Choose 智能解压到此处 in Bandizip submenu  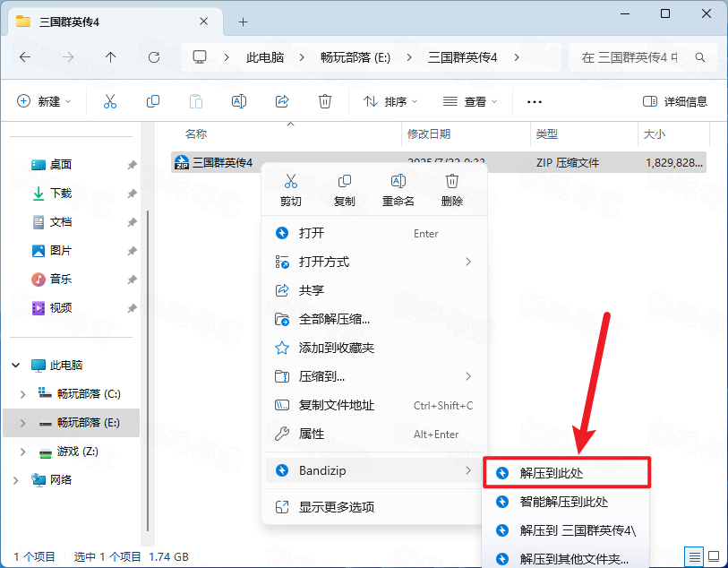(567, 502)
